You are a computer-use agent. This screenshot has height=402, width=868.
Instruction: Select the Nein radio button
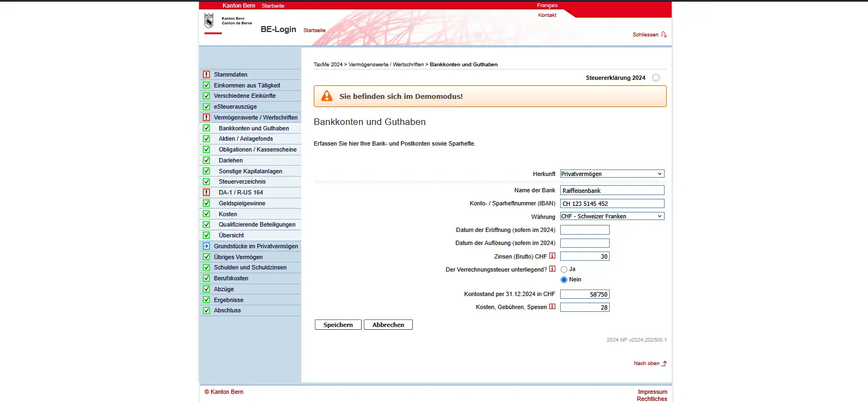(564, 280)
